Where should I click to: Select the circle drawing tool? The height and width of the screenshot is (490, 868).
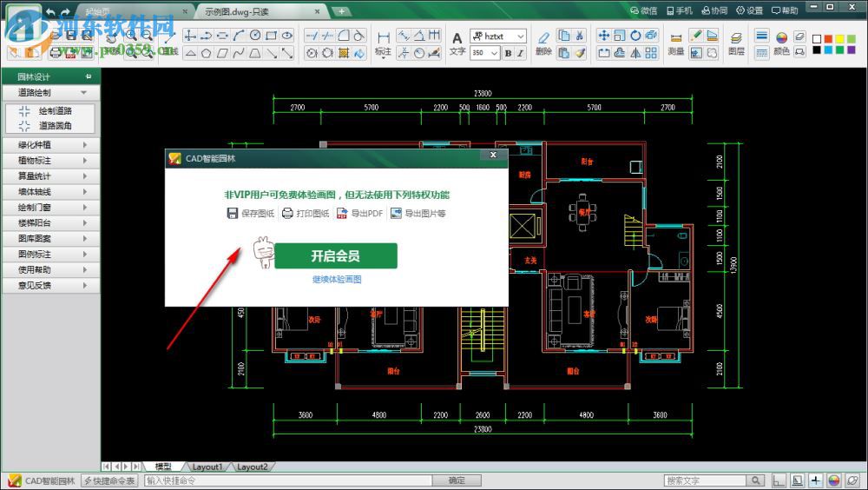(255, 36)
